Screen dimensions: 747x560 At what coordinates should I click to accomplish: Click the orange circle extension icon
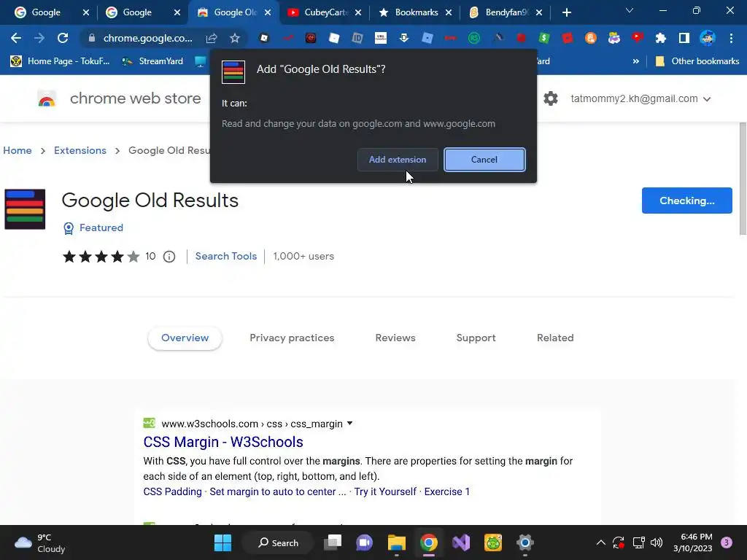[590, 38]
